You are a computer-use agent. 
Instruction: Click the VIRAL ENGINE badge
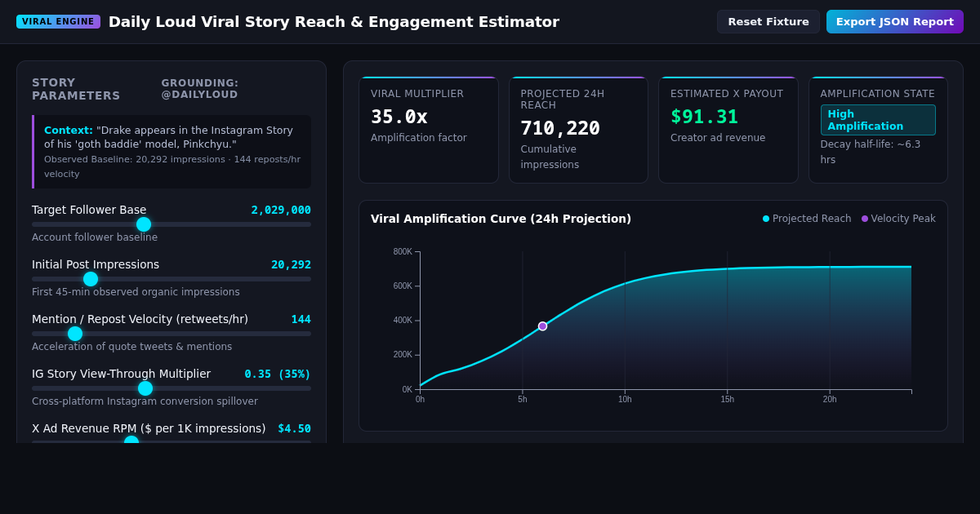pyautogui.click(x=58, y=22)
